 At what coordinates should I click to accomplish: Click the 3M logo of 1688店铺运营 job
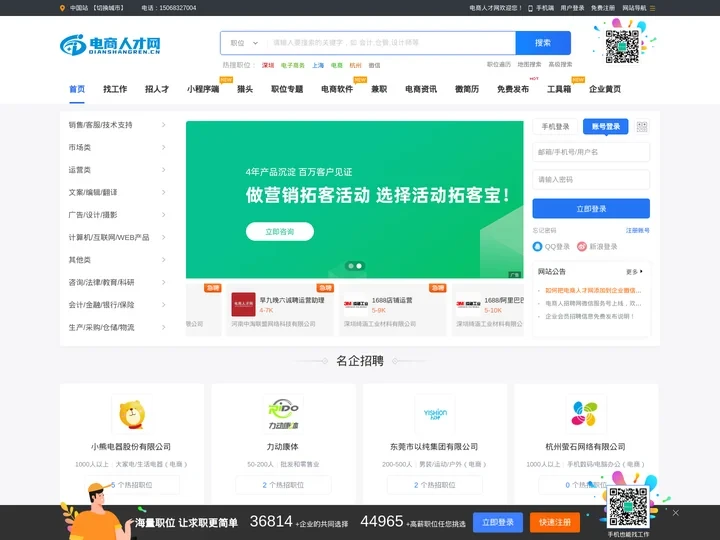356,304
